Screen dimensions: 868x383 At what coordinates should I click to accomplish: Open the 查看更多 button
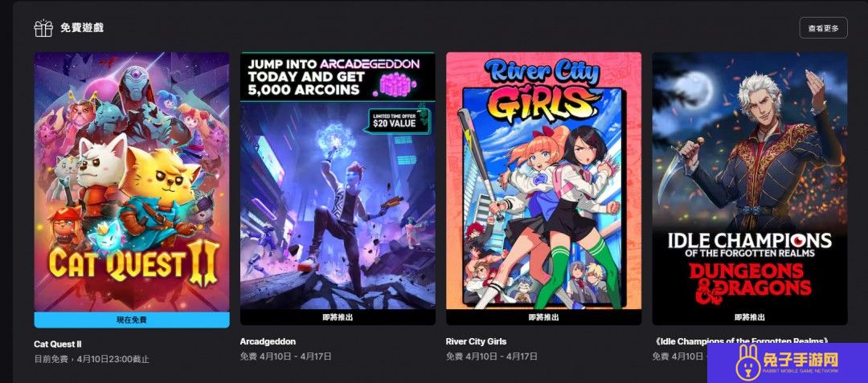823,27
